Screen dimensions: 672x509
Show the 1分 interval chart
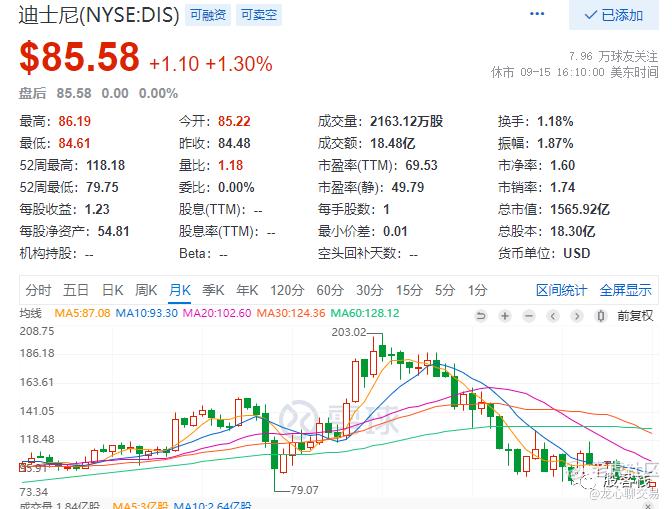click(x=477, y=290)
